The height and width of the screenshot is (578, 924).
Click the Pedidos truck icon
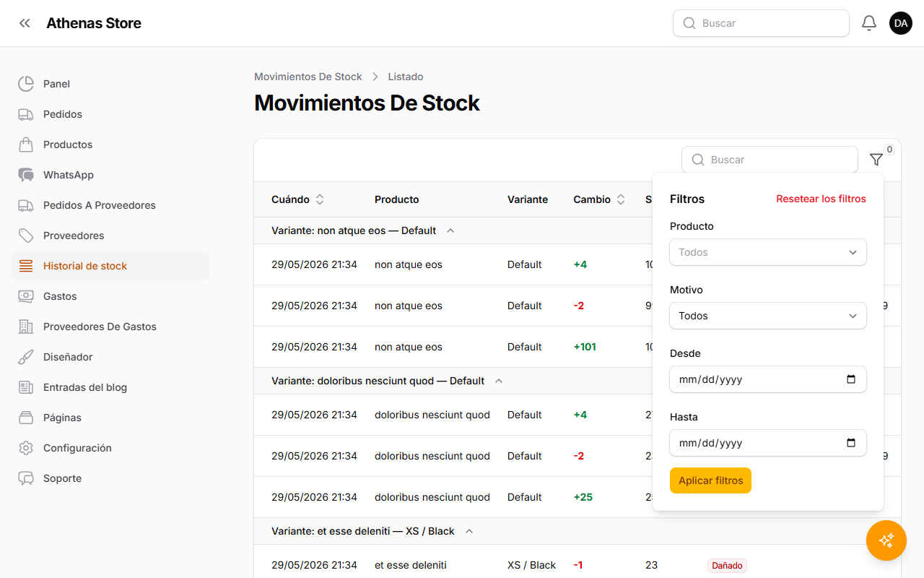[26, 114]
